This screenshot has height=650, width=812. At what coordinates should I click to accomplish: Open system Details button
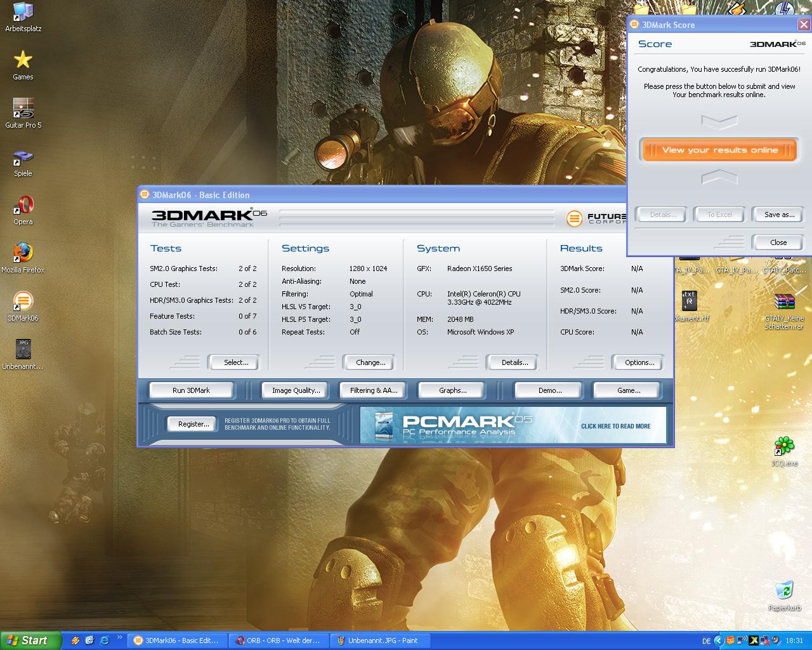coord(514,362)
